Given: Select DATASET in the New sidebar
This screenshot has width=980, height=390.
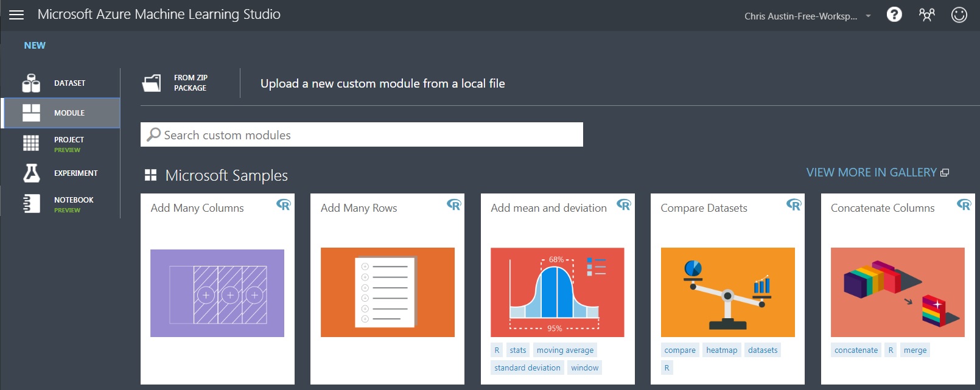Looking at the screenshot, I should (61, 83).
